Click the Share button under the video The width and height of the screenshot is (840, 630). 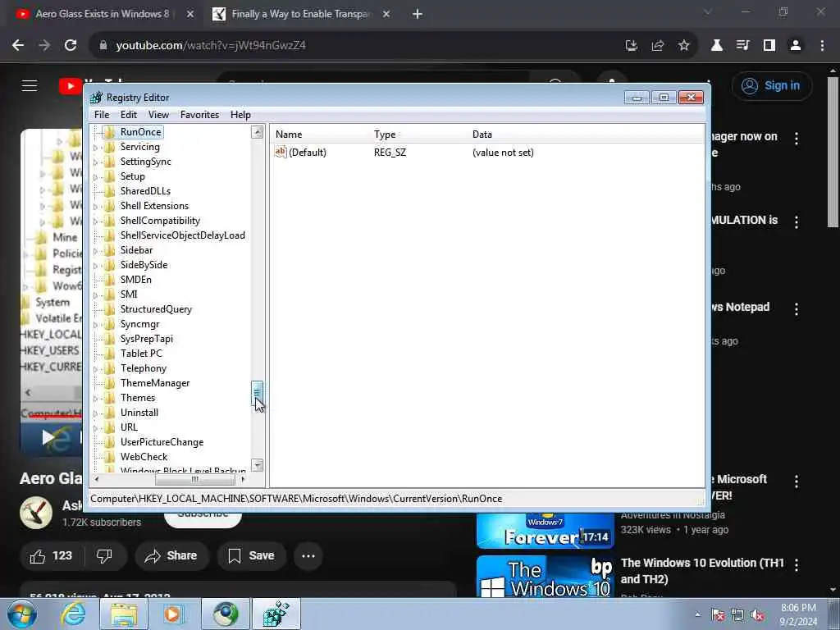tap(171, 556)
